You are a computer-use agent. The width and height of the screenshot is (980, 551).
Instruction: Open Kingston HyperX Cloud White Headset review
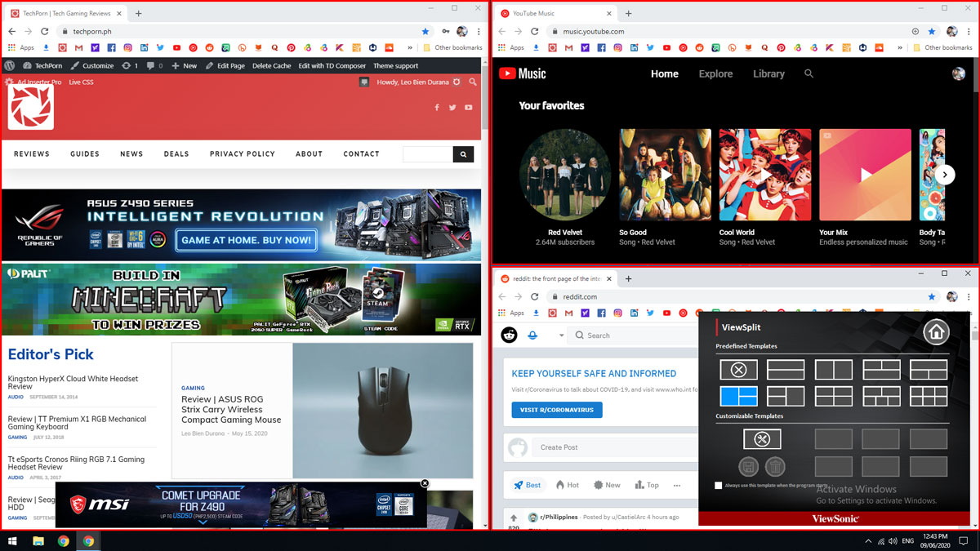click(73, 383)
